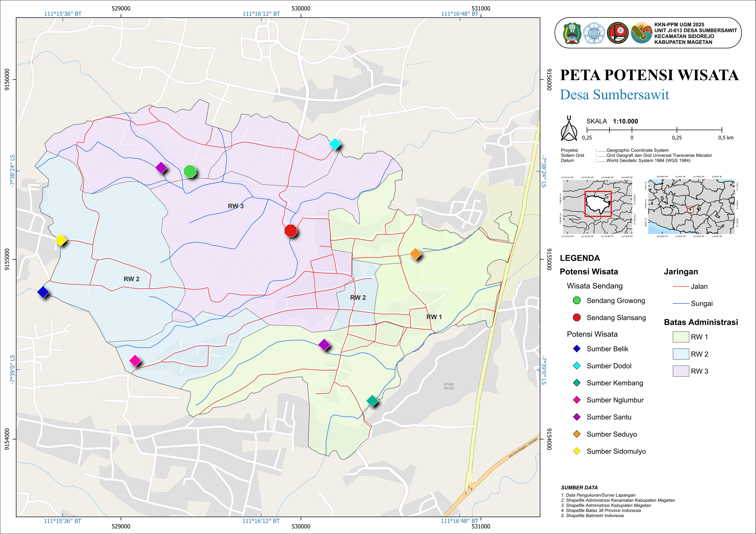Click the pink Sumber Nglumbur marker on map
Image resolution: width=756 pixels, height=534 pixels.
(x=135, y=361)
